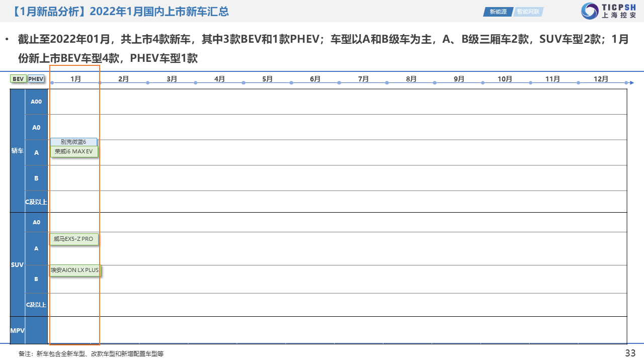Click the blue PHEV legend badge
644x362 pixels.
[36, 79]
